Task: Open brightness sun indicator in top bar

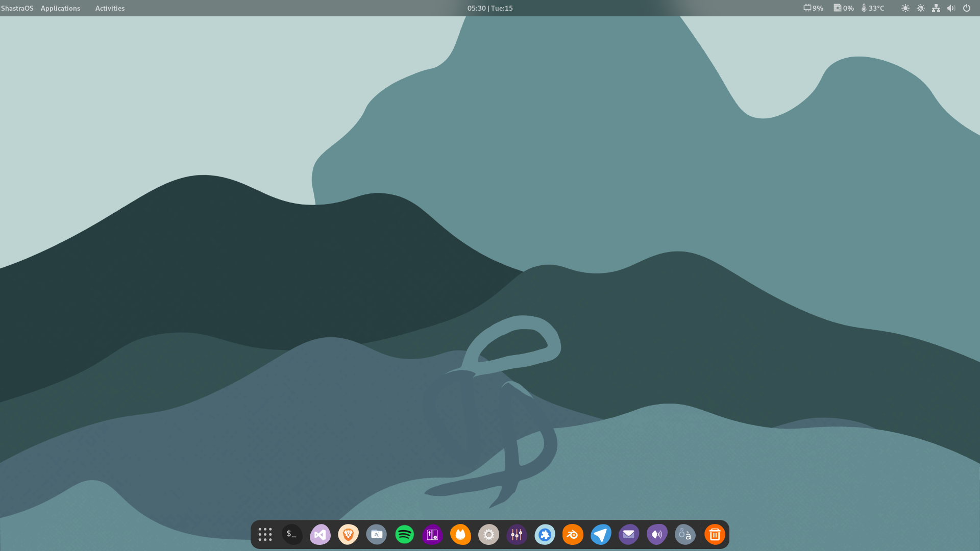Action: 905,8
